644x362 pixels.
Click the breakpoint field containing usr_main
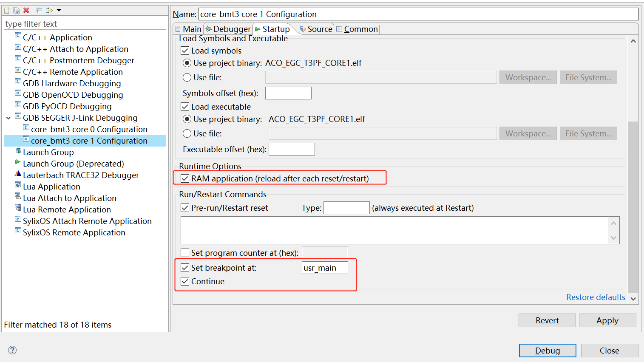click(x=325, y=268)
